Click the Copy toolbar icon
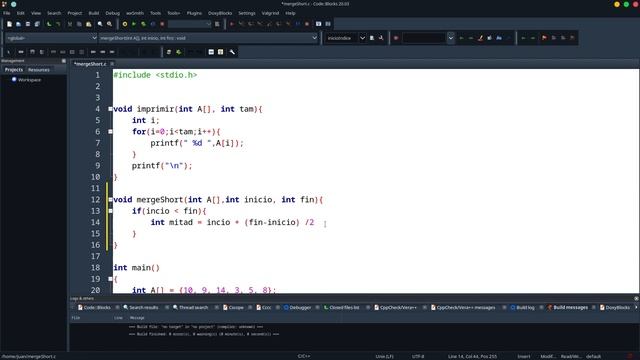This screenshot has height=360, width=640. coord(79,24)
